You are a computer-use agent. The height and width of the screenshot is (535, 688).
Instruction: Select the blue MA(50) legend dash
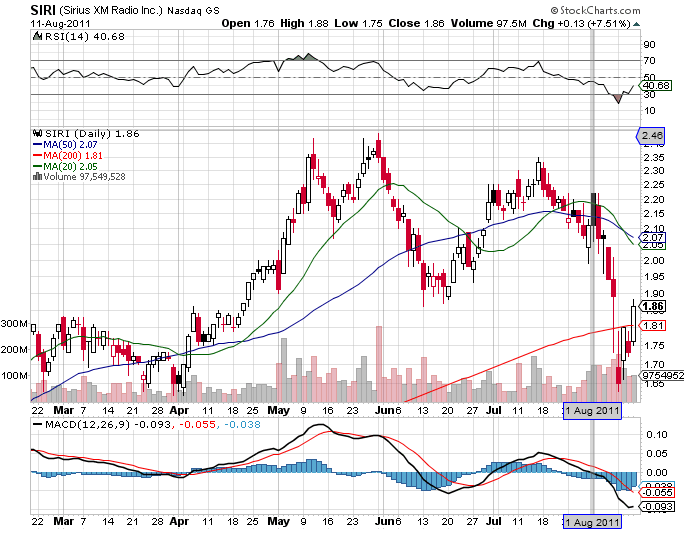(38, 144)
